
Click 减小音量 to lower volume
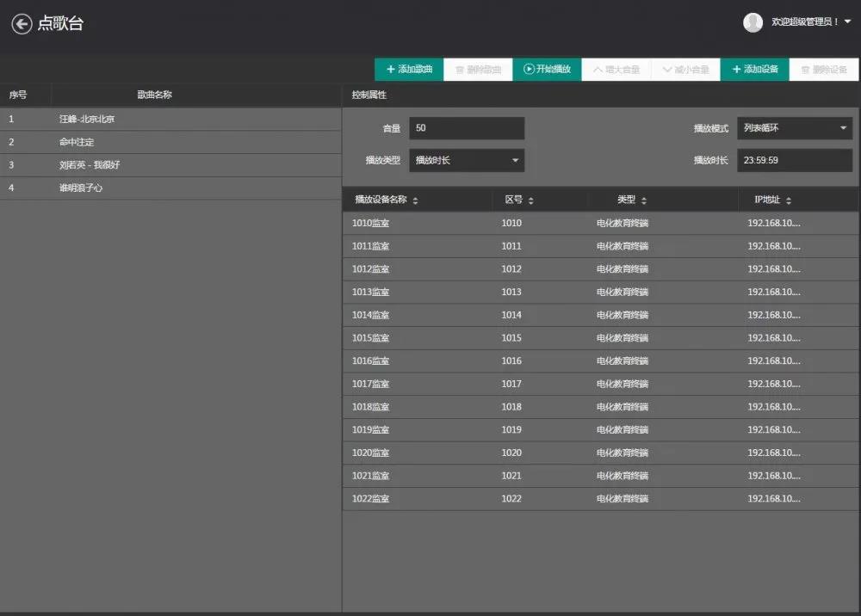pos(685,70)
